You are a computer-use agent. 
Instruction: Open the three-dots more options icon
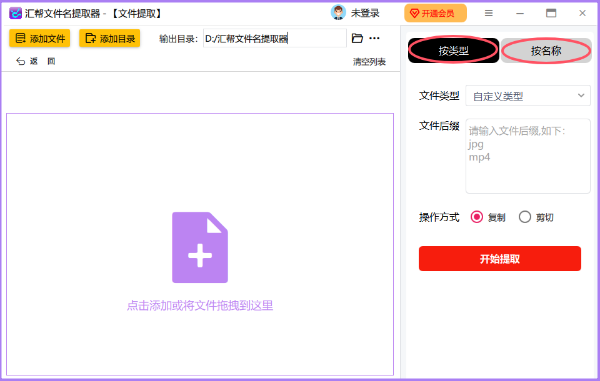374,38
